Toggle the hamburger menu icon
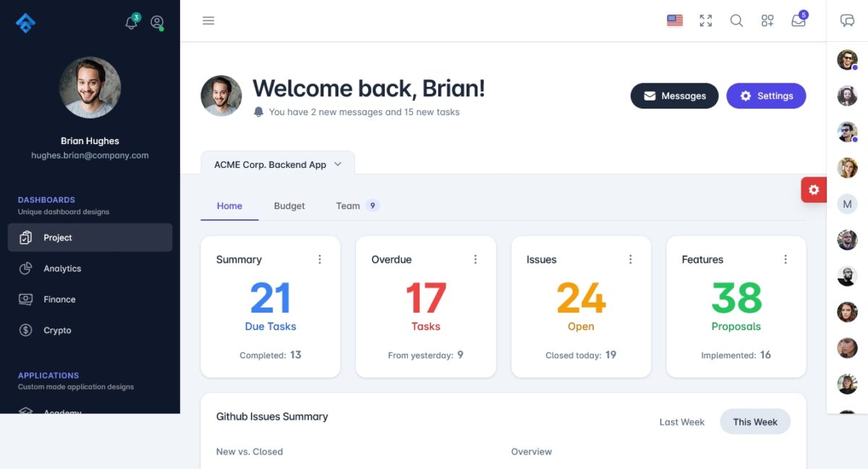This screenshot has width=868, height=469. tap(208, 20)
